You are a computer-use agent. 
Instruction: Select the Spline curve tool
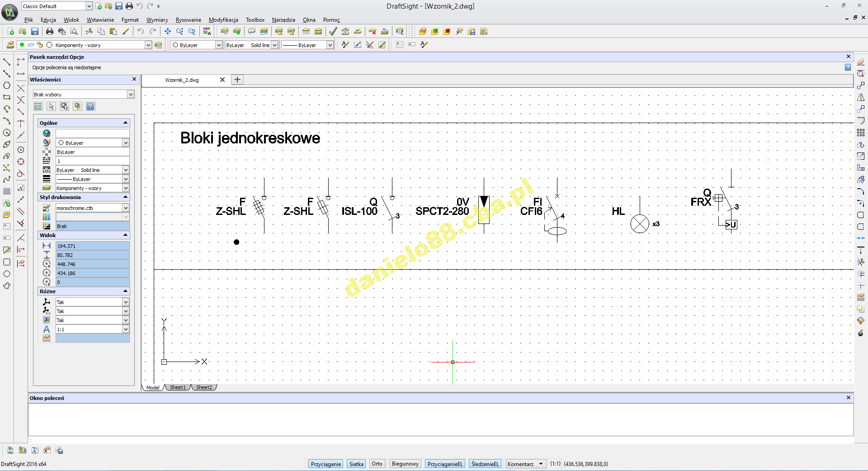point(7,179)
